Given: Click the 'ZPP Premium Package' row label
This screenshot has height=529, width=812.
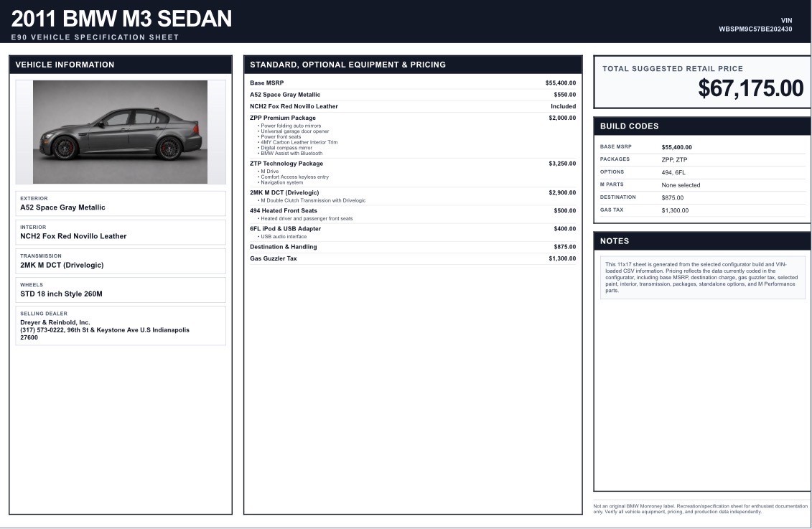Looking at the screenshot, I should tap(283, 118).
